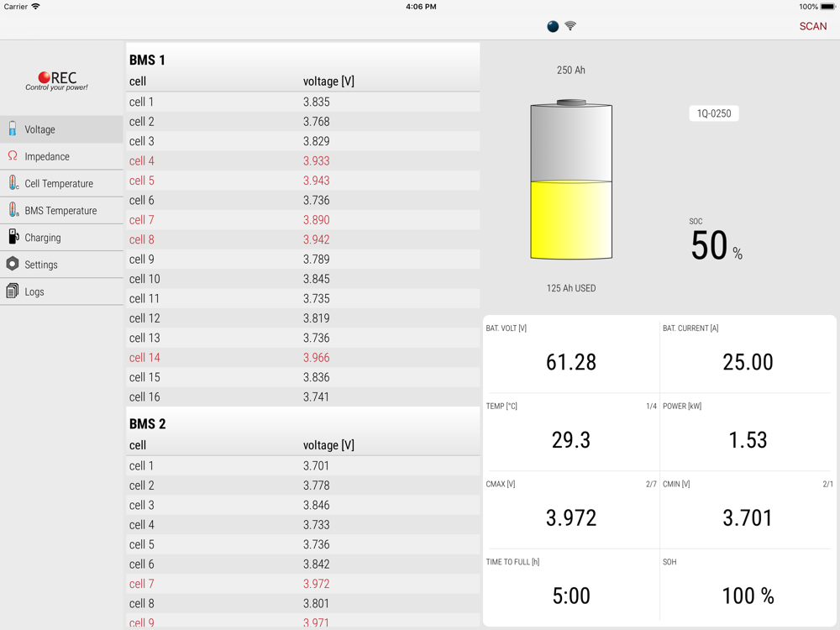Open the Charging section
Screen dimensions: 840x630
pyautogui.click(x=61, y=238)
